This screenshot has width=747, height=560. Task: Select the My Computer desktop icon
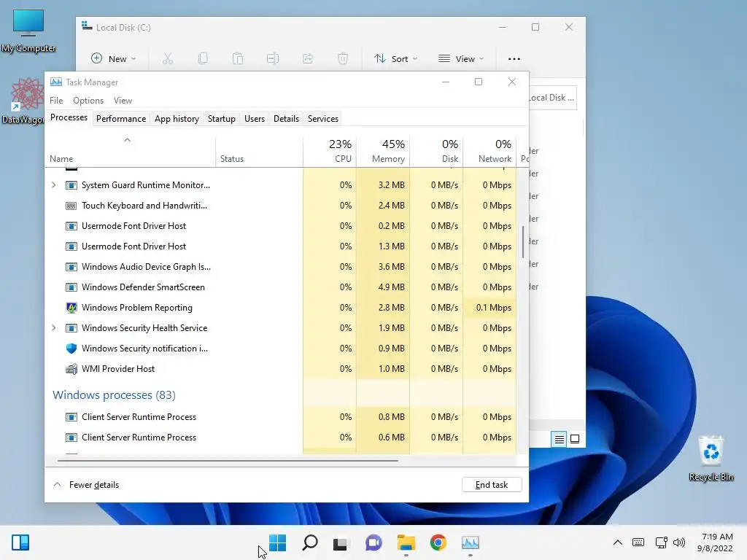click(x=28, y=31)
